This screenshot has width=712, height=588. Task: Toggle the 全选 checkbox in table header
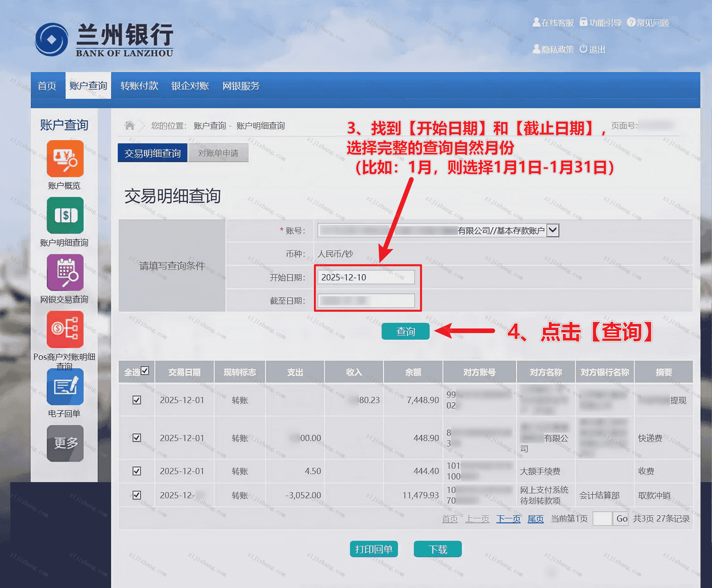tap(145, 371)
